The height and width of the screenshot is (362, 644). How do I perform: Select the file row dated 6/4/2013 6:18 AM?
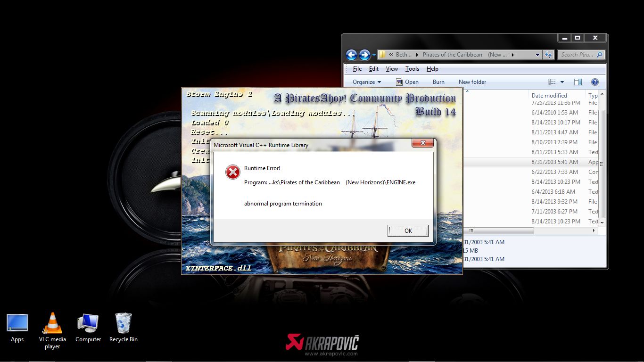pyautogui.click(x=531, y=192)
